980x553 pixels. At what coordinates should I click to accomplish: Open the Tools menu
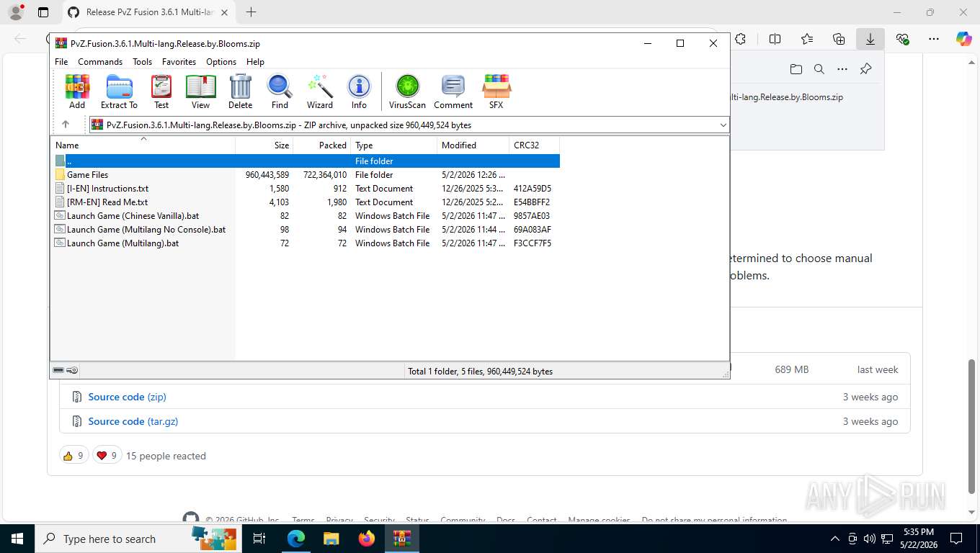(x=142, y=62)
